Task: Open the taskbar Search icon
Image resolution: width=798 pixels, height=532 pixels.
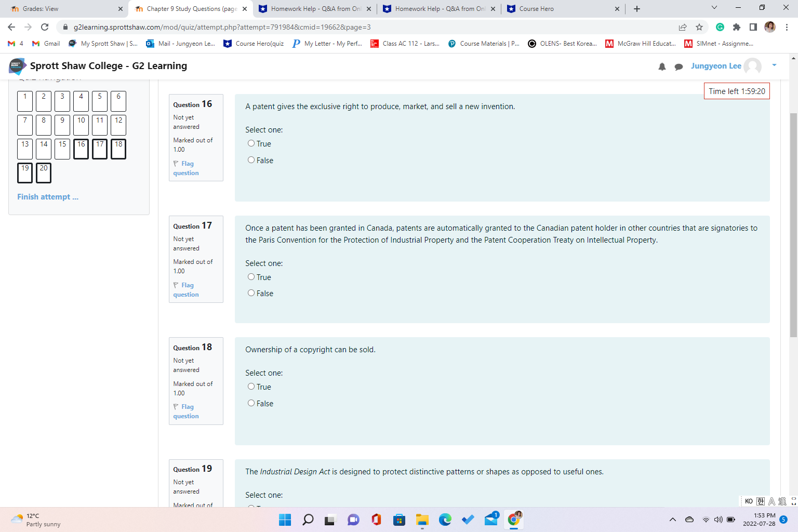Action: coord(308,520)
